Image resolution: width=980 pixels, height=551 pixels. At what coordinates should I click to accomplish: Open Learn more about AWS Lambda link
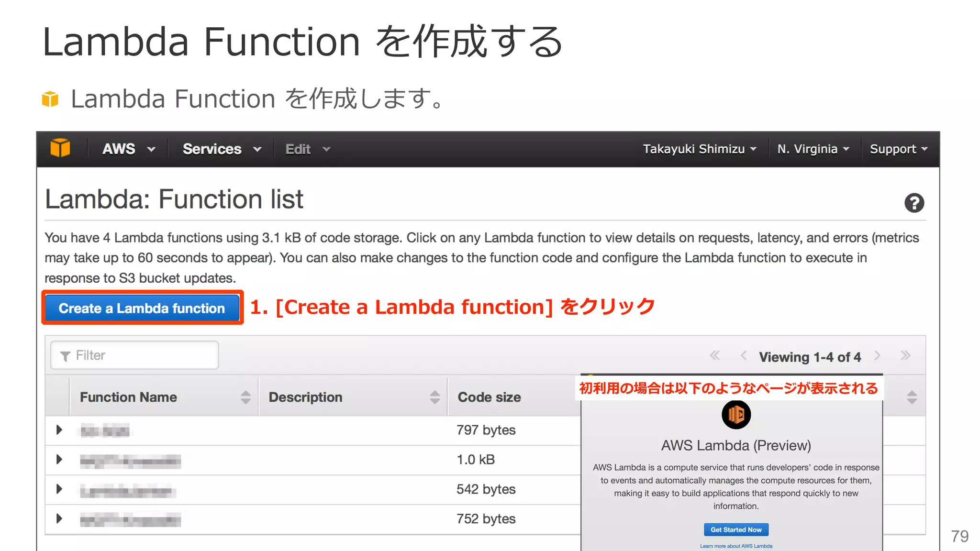click(x=736, y=546)
